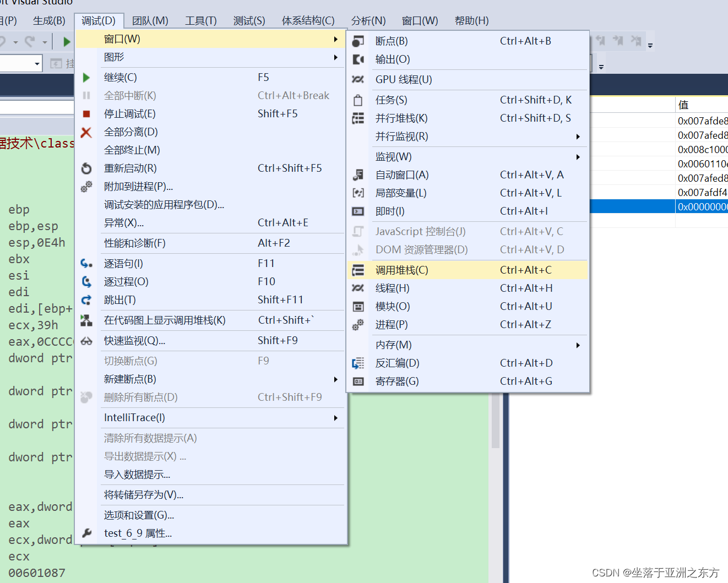Click the Locals window icon
The width and height of the screenshot is (728, 583).
coord(358,193)
